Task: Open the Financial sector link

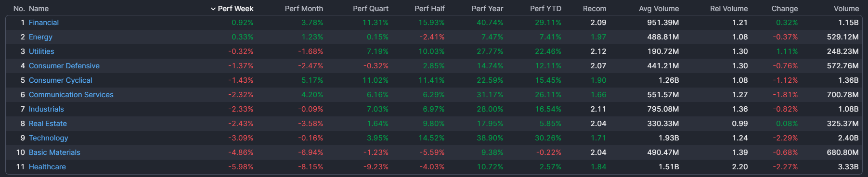Action: 44,23
